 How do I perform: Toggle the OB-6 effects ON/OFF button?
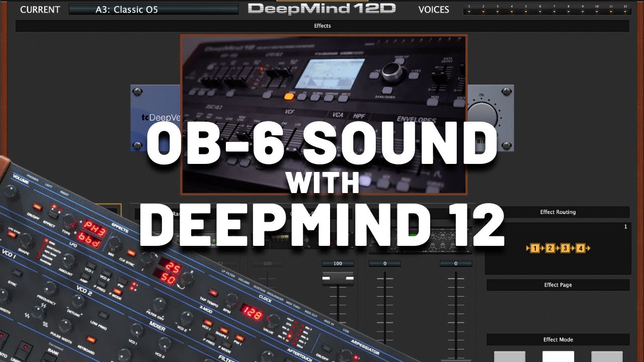(x=37, y=207)
